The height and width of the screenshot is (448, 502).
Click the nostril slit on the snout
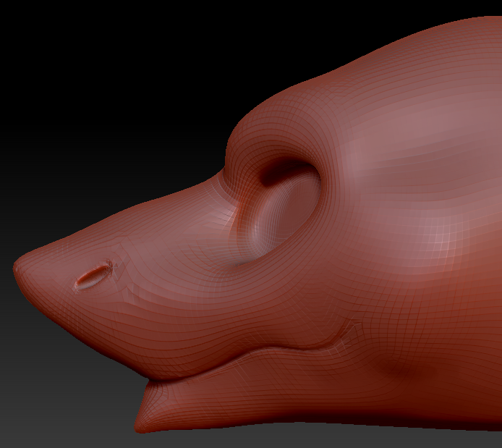click(94, 276)
